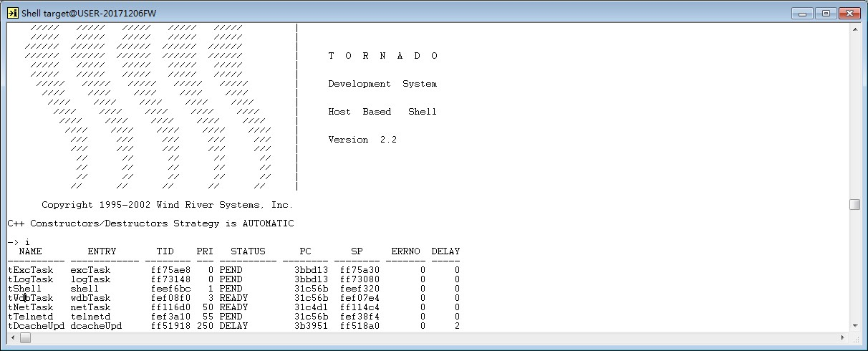Click the tNetTask task name
The width and height of the screenshot is (868, 351).
tap(30, 307)
